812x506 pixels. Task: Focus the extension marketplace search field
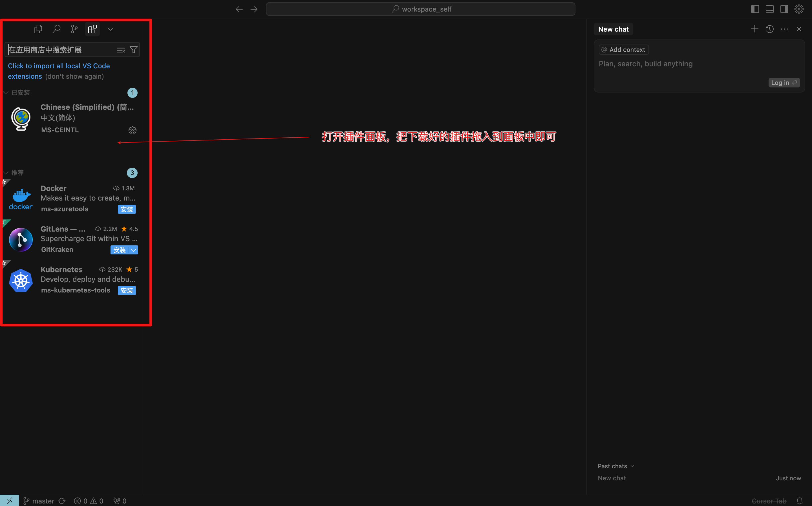[x=60, y=50]
